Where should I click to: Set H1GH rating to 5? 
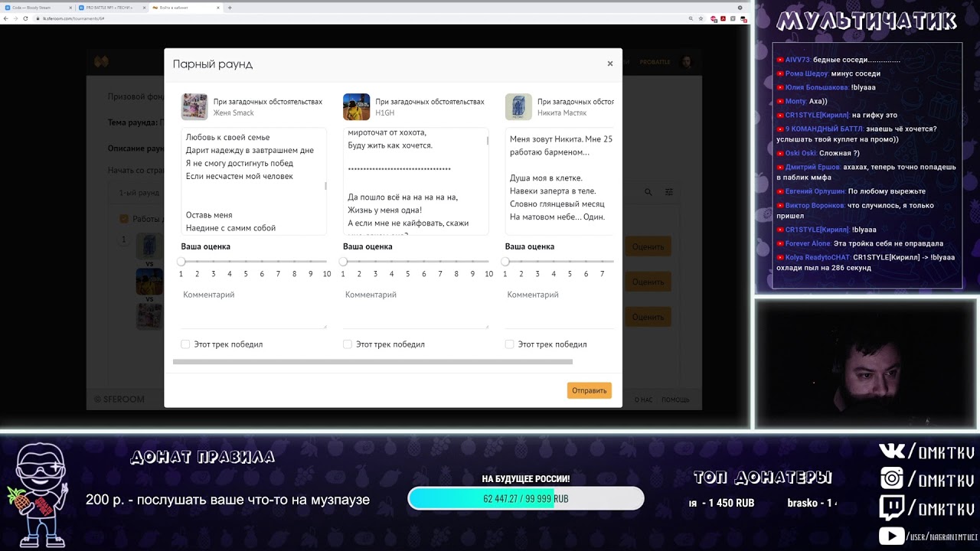tap(407, 274)
